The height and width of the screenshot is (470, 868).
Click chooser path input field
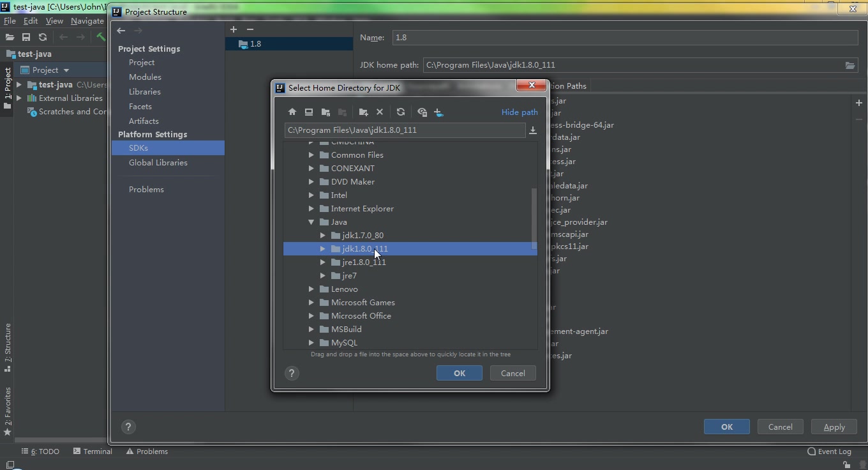[405, 130]
